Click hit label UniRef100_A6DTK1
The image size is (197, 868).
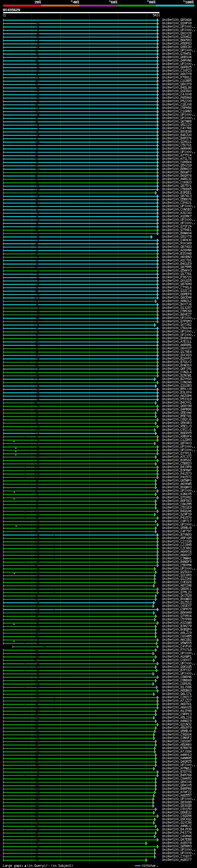[177, 704]
